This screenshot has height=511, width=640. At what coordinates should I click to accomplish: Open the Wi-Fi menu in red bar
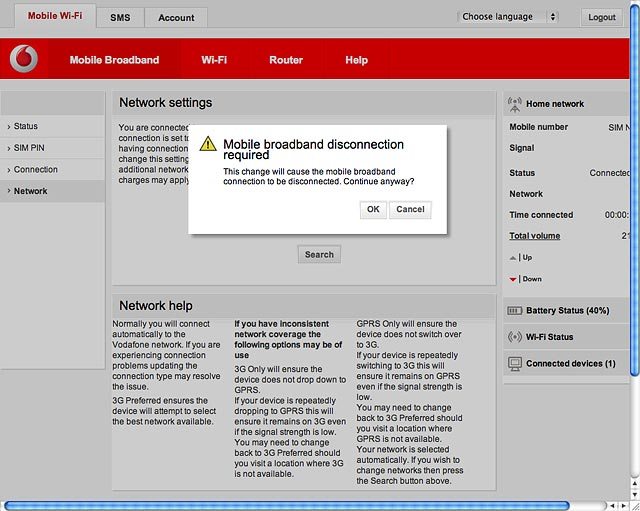click(x=214, y=60)
